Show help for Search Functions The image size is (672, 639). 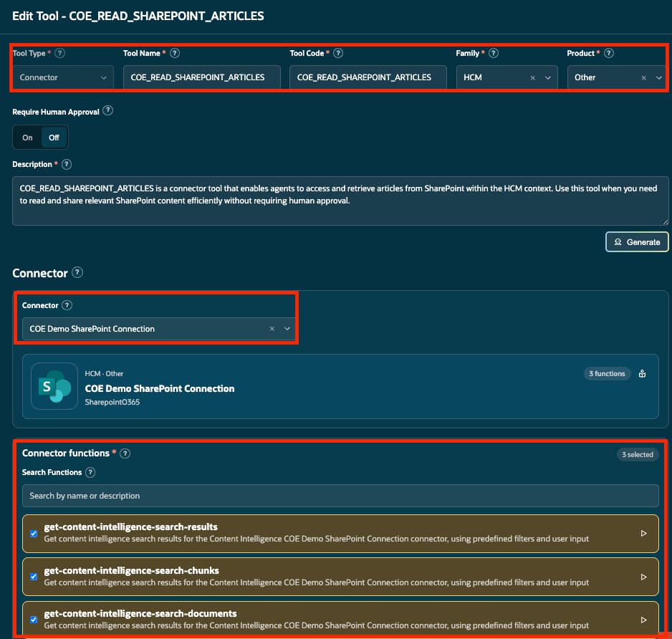(90, 472)
